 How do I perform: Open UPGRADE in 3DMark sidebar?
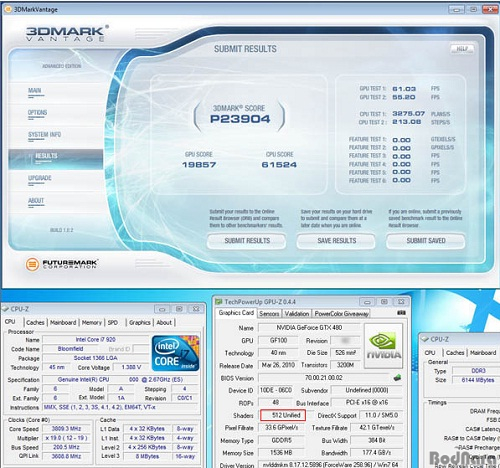(x=40, y=178)
